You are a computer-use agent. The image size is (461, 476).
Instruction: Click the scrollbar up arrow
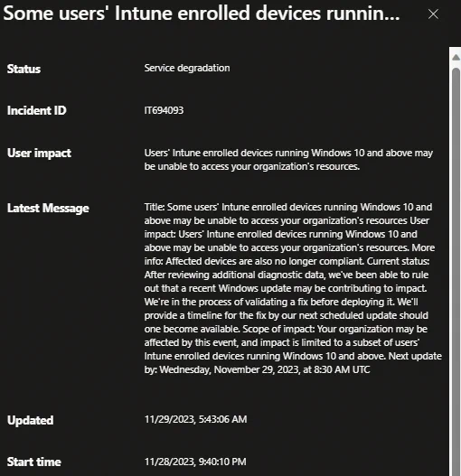click(x=456, y=57)
